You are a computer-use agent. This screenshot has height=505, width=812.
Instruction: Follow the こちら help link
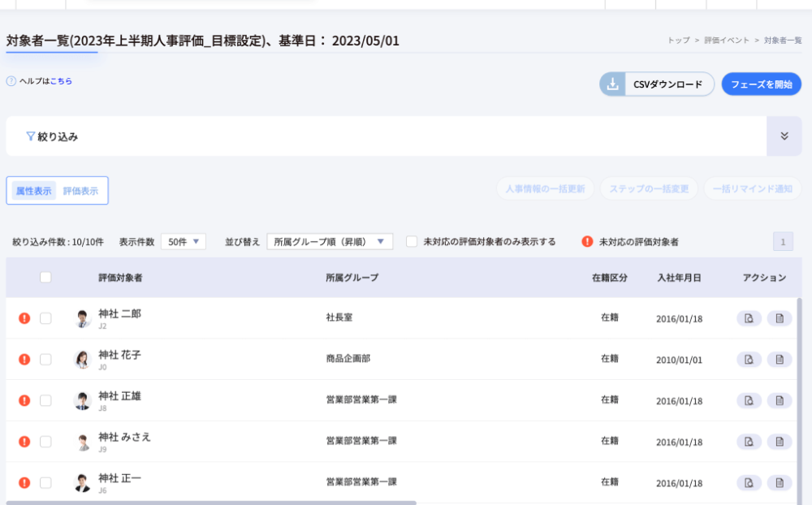tap(61, 81)
